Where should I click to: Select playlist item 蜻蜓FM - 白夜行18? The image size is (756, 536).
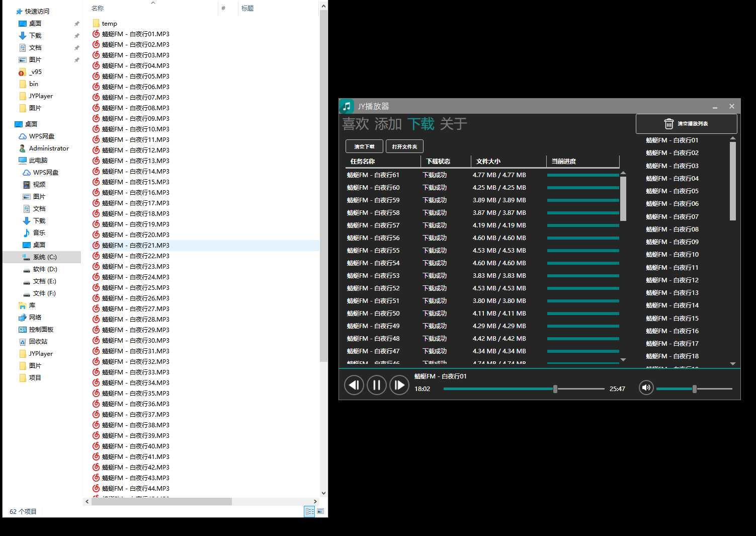coord(672,356)
